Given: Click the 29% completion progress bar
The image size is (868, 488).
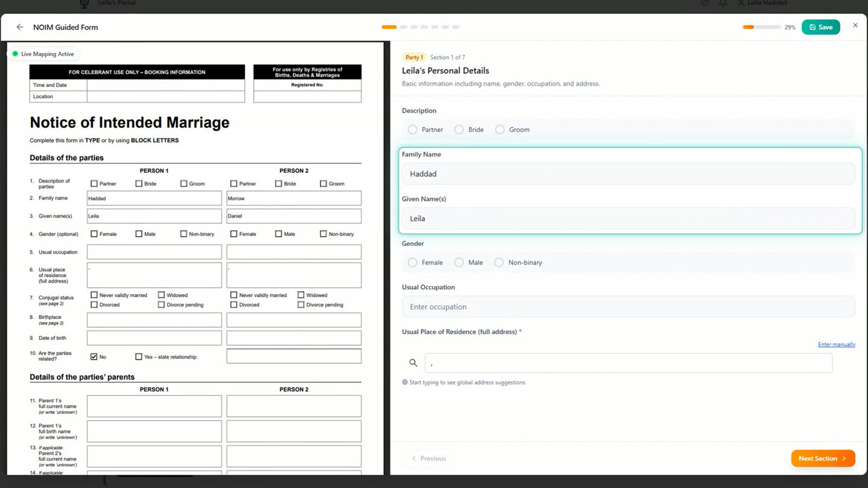Looking at the screenshot, I should click(x=761, y=27).
